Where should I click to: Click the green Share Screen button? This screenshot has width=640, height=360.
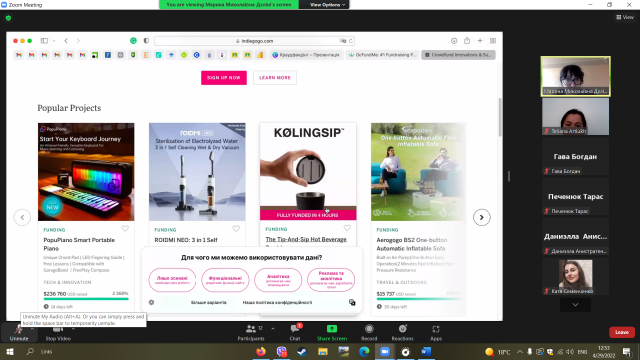click(332, 333)
